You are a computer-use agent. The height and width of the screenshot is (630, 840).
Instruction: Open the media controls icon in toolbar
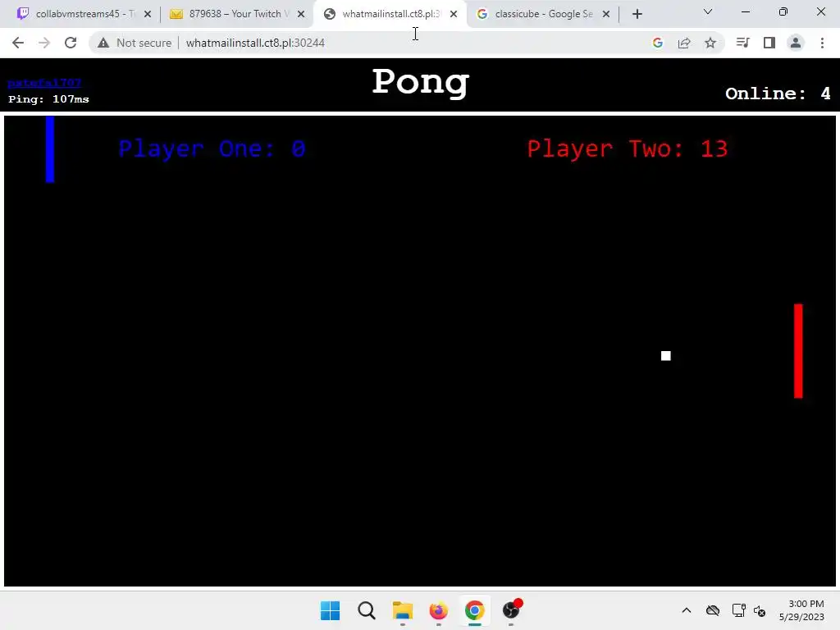pos(742,43)
